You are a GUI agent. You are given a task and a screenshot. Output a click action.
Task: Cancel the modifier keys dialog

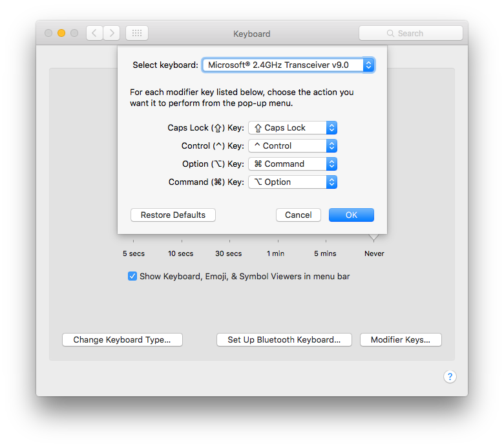[299, 215]
